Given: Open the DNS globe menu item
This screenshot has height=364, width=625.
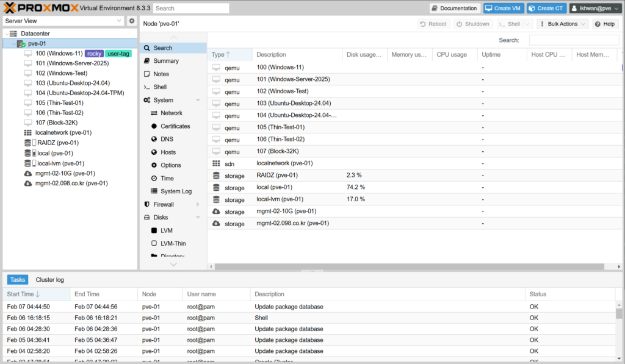Looking at the screenshot, I should point(166,139).
